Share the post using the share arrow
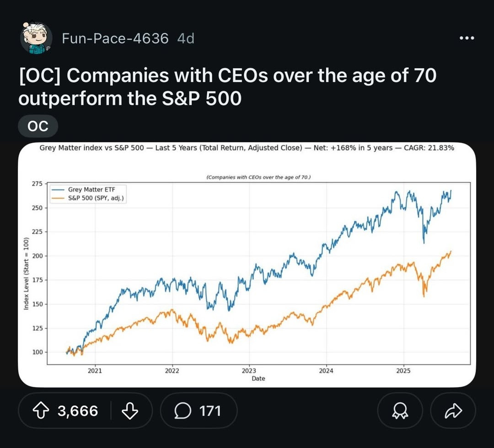Viewport: 494px width, 448px height. coord(453,411)
